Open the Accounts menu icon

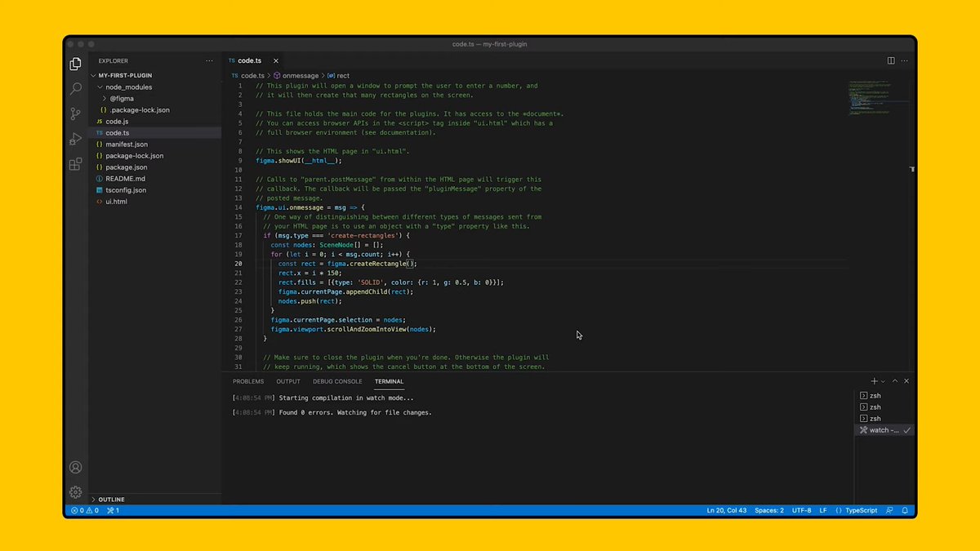[75, 468]
